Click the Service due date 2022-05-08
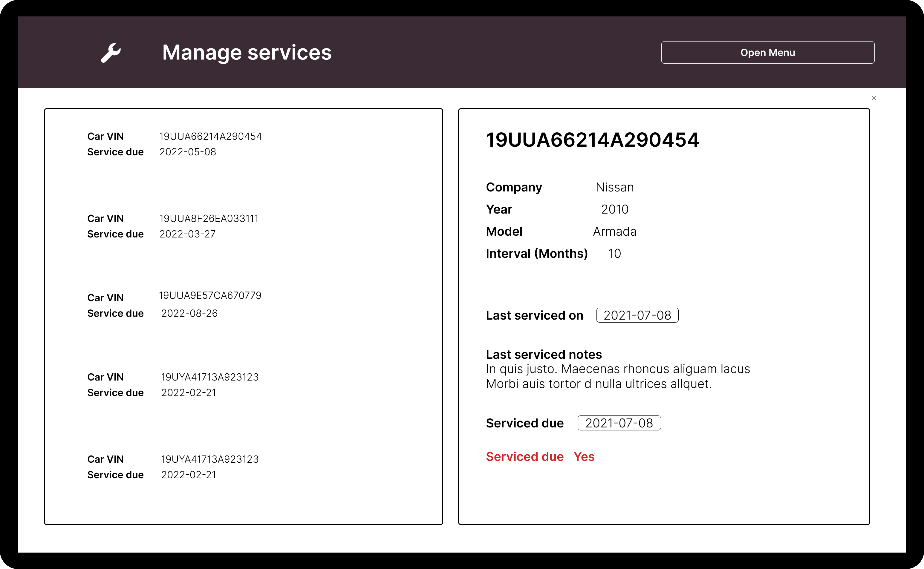 188,152
